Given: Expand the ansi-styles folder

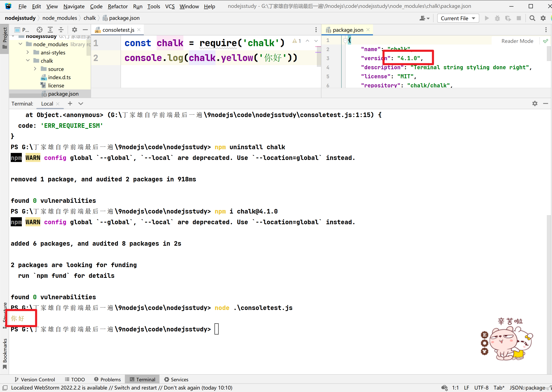Looking at the screenshot, I should (x=27, y=52).
